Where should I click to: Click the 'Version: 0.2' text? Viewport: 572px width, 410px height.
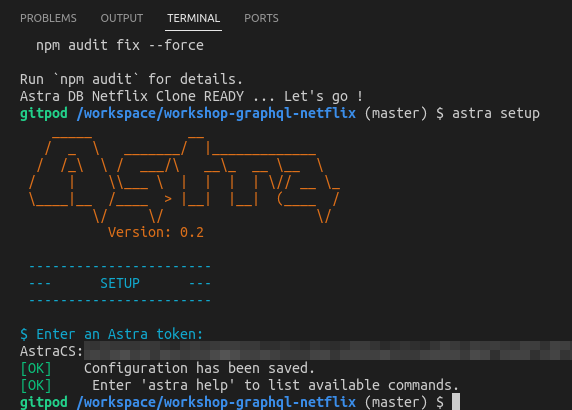coord(156,232)
